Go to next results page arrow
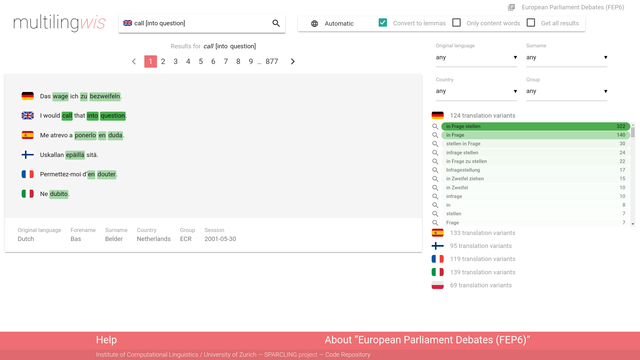This screenshot has width=640, height=360. 293,62
